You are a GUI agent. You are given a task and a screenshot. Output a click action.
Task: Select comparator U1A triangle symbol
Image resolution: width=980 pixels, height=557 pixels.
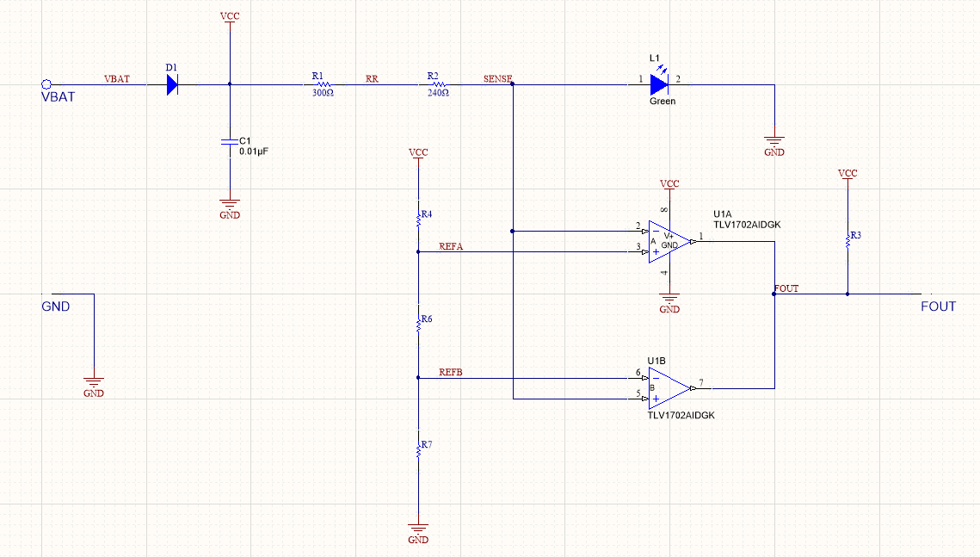pyautogui.click(x=669, y=241)
